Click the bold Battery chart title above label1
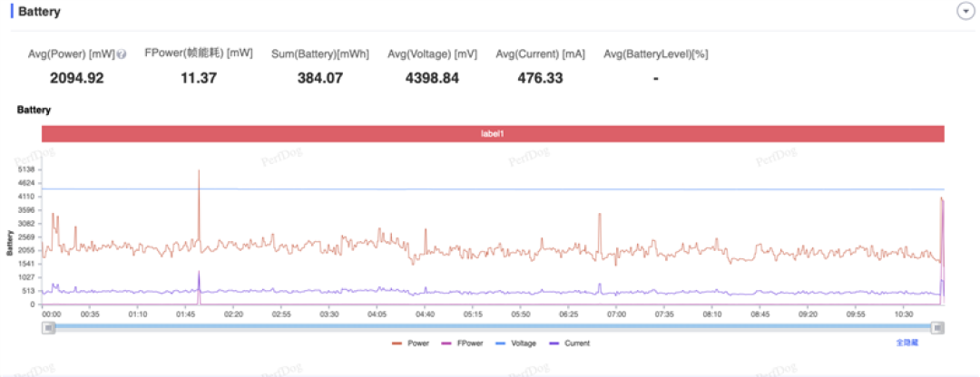The width and height of the screenshot is (980, 377). click(34, 111)
